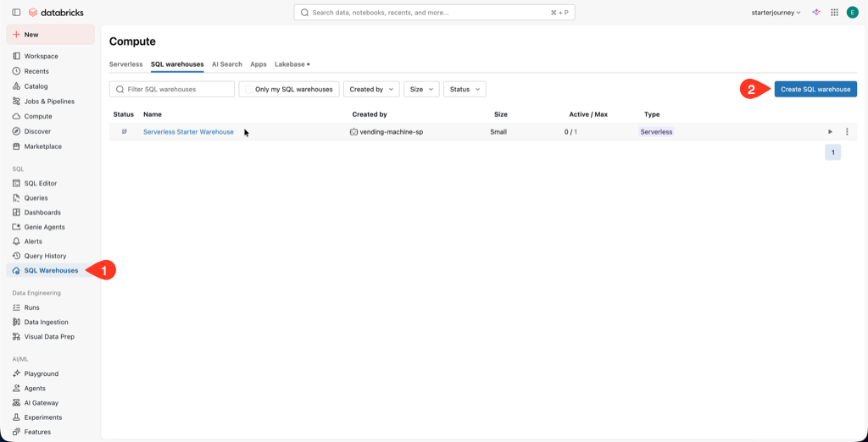Open Visual Data Prep in the sidebar

50,336
